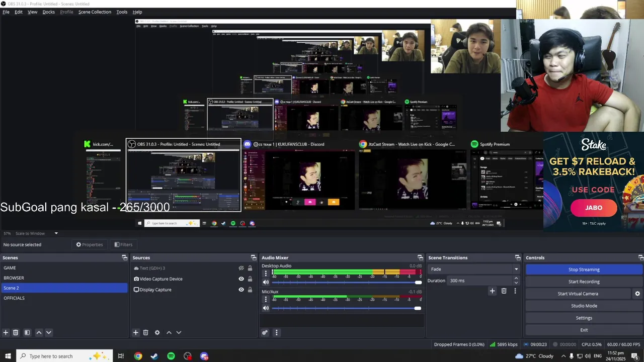Open the Tools menu
This screenshot has height=362, width=644.
point(122,12)
